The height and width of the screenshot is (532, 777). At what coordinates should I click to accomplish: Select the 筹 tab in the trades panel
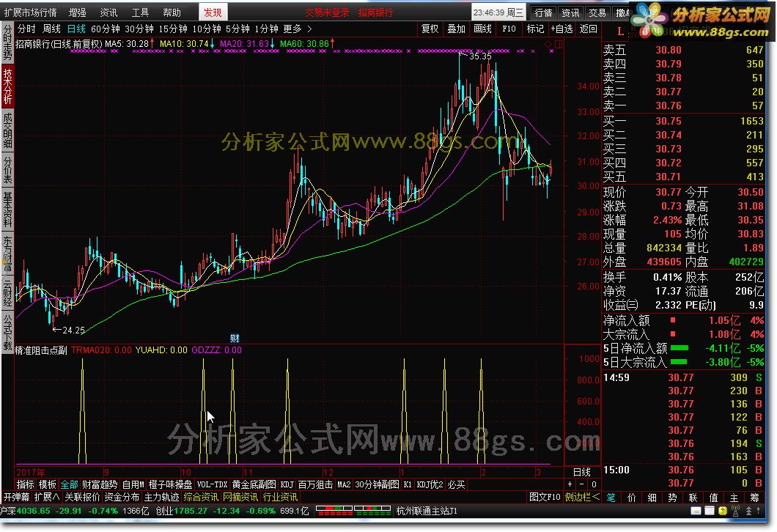point(755,498)
